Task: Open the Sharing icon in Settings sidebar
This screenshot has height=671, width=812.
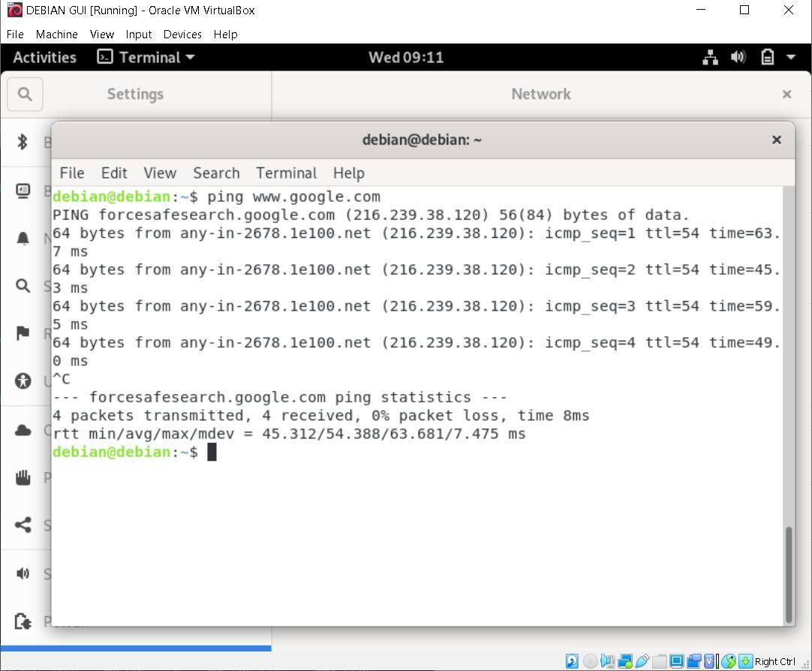Action: [x=23, y=525]
